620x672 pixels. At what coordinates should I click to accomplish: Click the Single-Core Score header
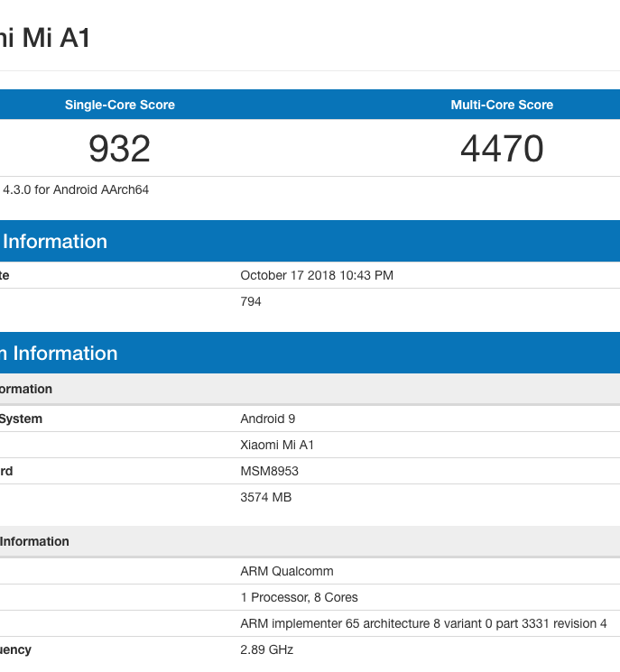pos(119,105)
